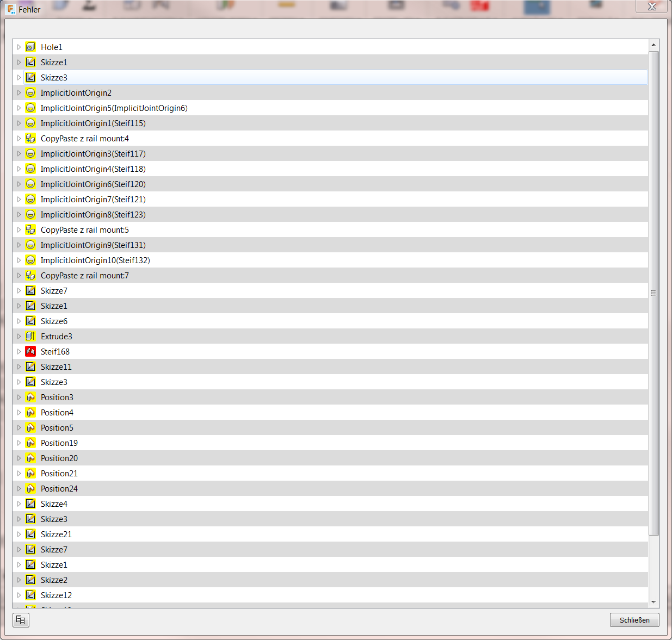
Task: Click the component icon of CopyPaste z rail mount:4
Action: coord(30,138)
